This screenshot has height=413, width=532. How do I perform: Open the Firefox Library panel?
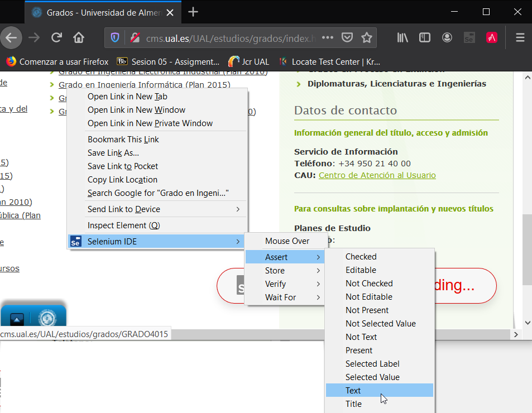tap(401, 37)
